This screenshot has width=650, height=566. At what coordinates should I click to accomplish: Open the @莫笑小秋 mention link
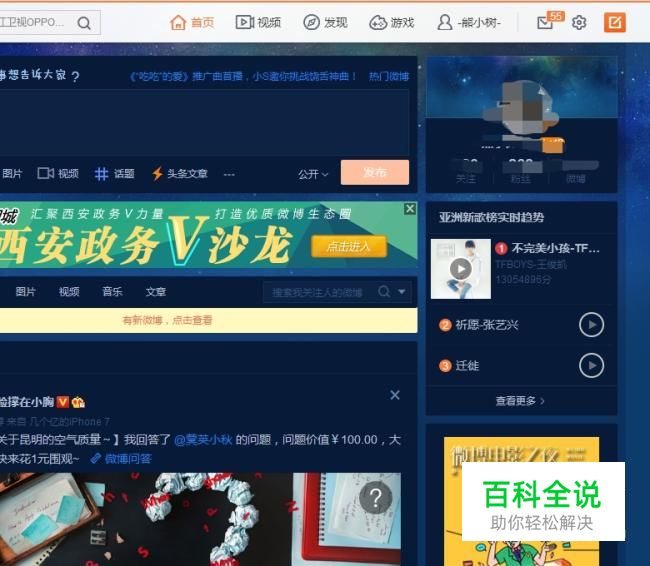(203, 440)
